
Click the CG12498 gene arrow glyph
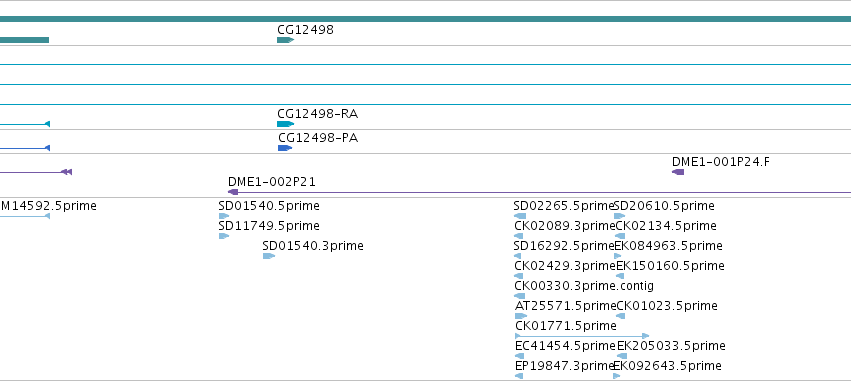coord(285,40)
